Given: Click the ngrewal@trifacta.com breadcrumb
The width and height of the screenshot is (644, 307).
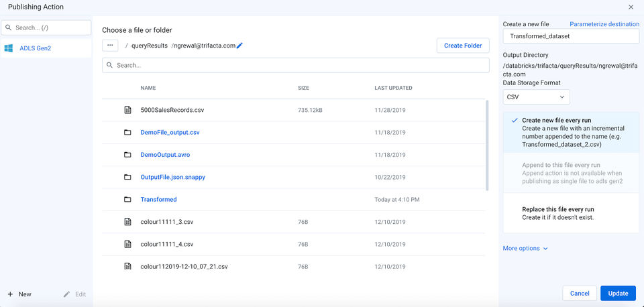Looking at the screenshot, I should click(205, 46).
